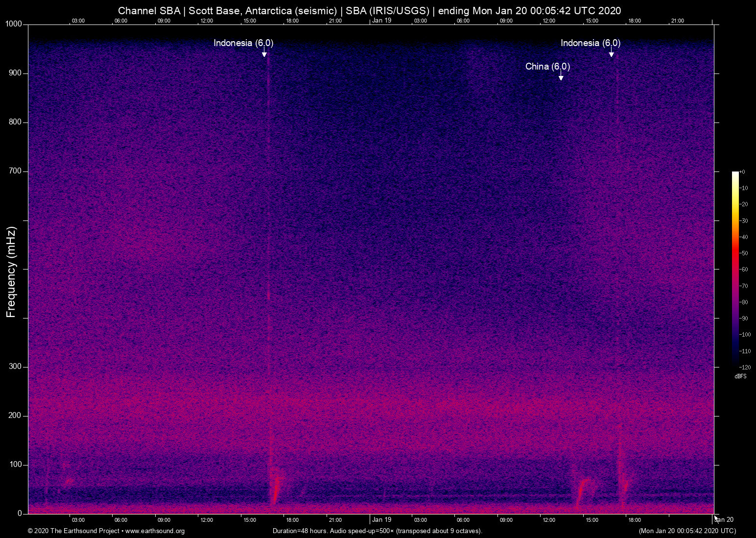Click the 12:00 tick on the bottom time axis
The height and width of the screenshot is (538, 756).
point(207,520)
